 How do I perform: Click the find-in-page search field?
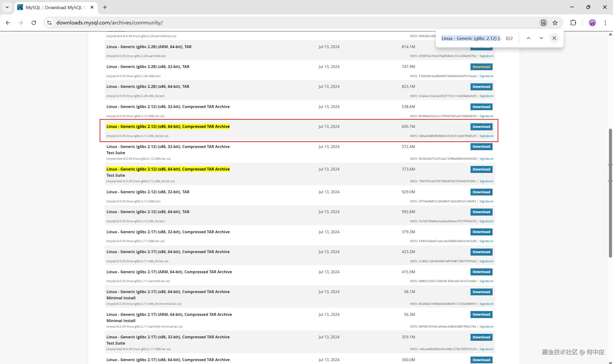point(471,38)
